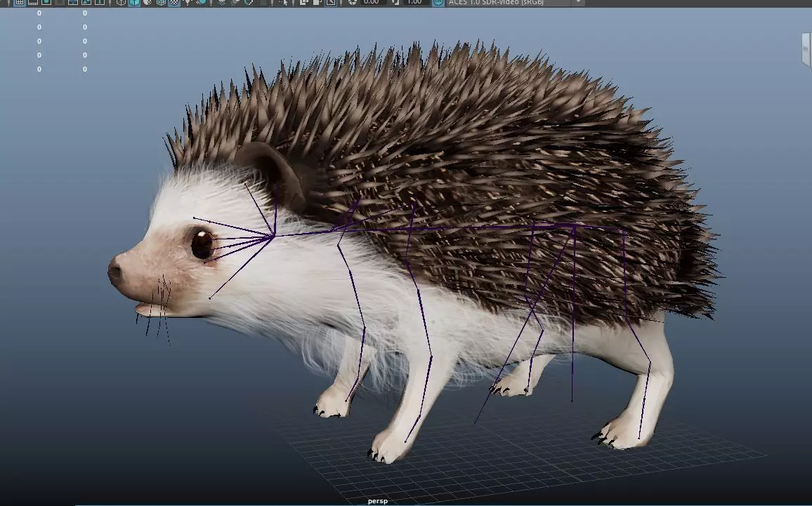
Task: Click the persp camera label
Action: (377, 501)
